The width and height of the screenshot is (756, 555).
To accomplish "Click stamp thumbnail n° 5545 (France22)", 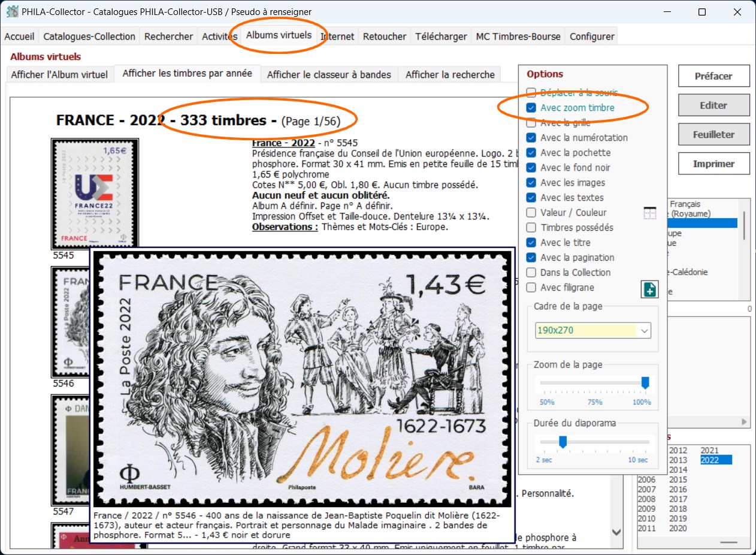I will pyautogui.click(x=95, y=194).
